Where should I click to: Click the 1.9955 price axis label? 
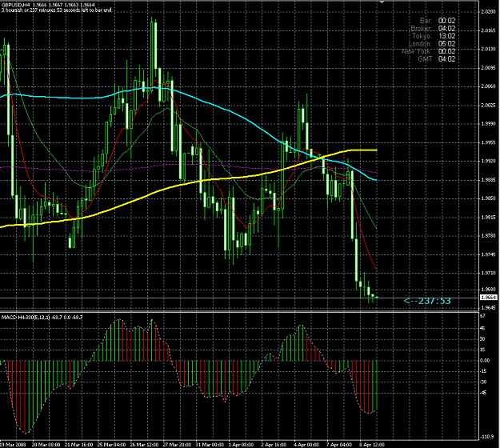click(488, 142)
